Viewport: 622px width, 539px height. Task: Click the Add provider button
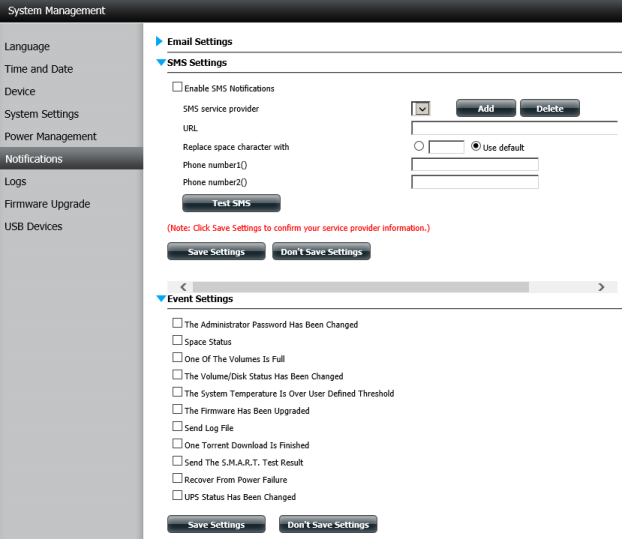pos(486,108)
